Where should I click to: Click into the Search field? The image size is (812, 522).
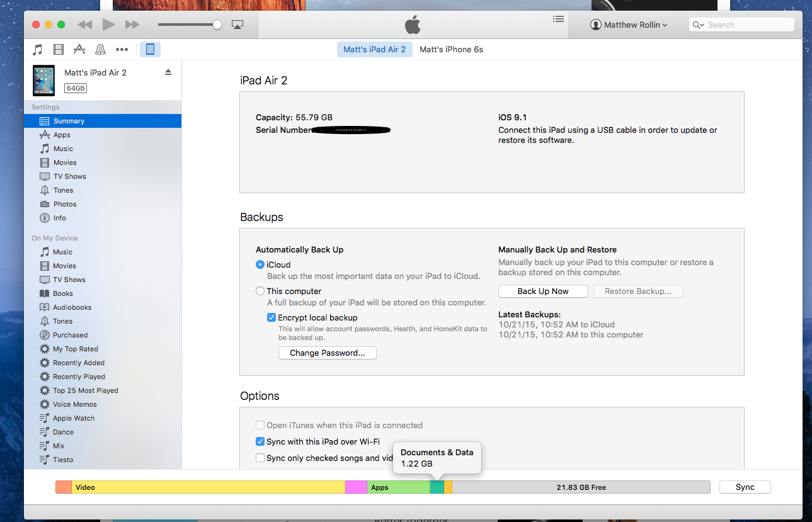(741, 25)
